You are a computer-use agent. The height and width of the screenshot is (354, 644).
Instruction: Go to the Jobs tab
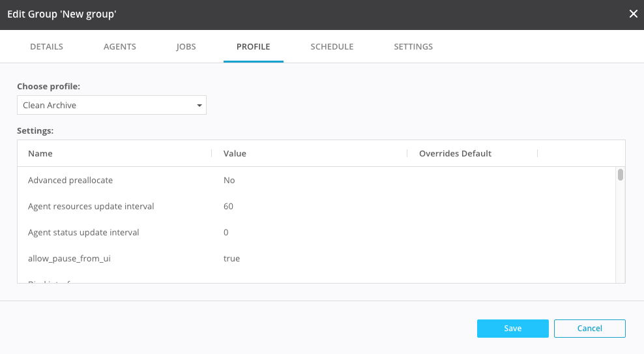[x=186, y=47]
